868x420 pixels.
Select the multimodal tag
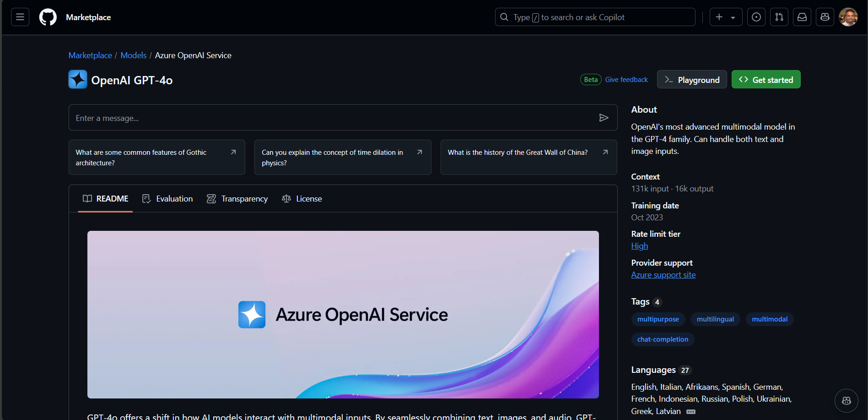click(770, 319)
